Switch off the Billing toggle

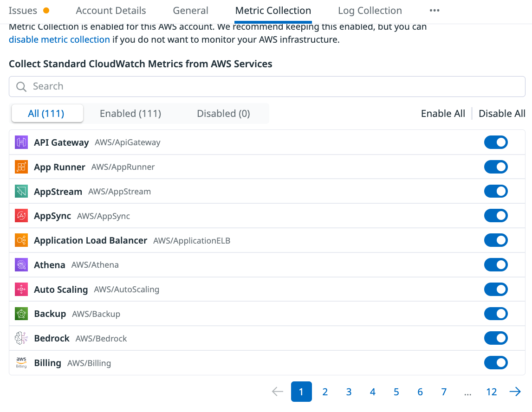coord(496,362)
